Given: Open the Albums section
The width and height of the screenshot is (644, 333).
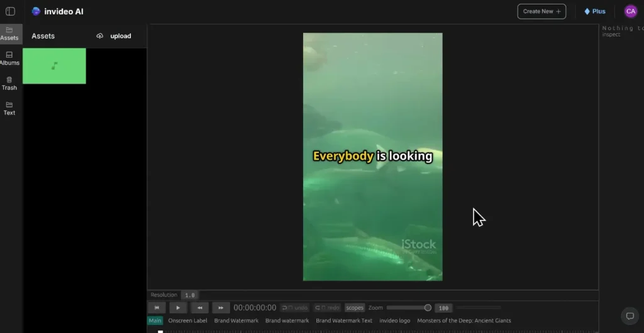Looking at the screenshot, I should pyautogui.click(x=9, y=58).
